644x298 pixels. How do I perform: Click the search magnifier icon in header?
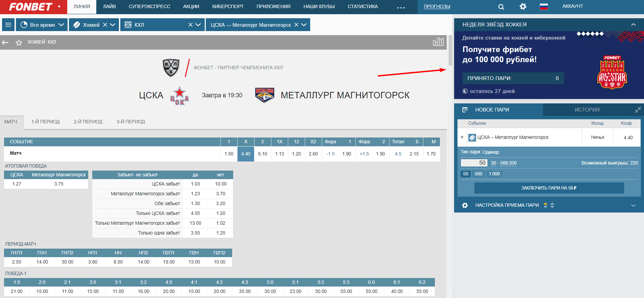pyautogui.click(x=501, y=7)
